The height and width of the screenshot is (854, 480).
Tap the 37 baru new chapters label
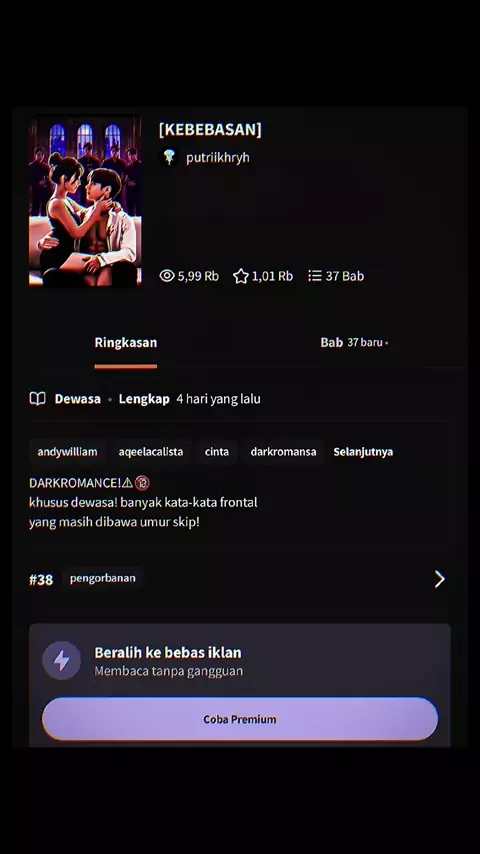point(365,343)
